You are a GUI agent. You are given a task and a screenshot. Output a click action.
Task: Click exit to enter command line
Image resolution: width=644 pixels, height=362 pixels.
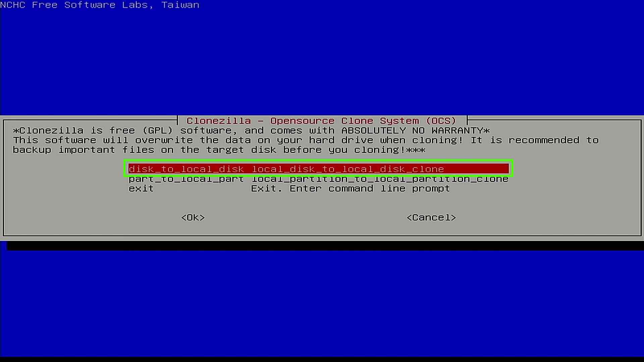pos(140,188)
